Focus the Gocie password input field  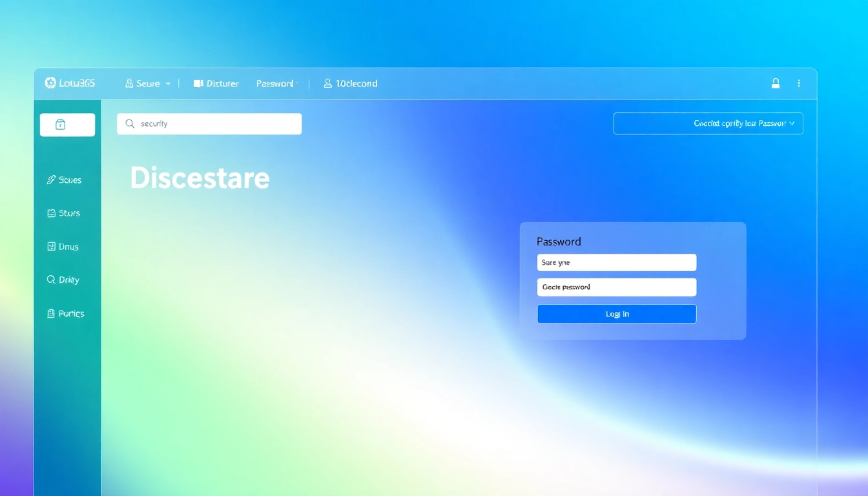pyautogui.click(x=617, y=287)
